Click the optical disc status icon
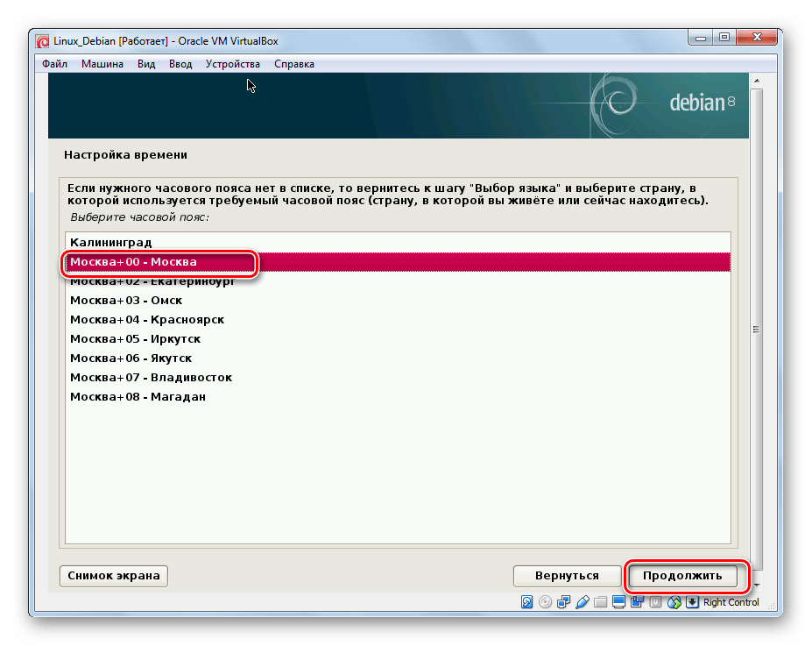This screenshot has width=812, height=646. pos(545,602)
